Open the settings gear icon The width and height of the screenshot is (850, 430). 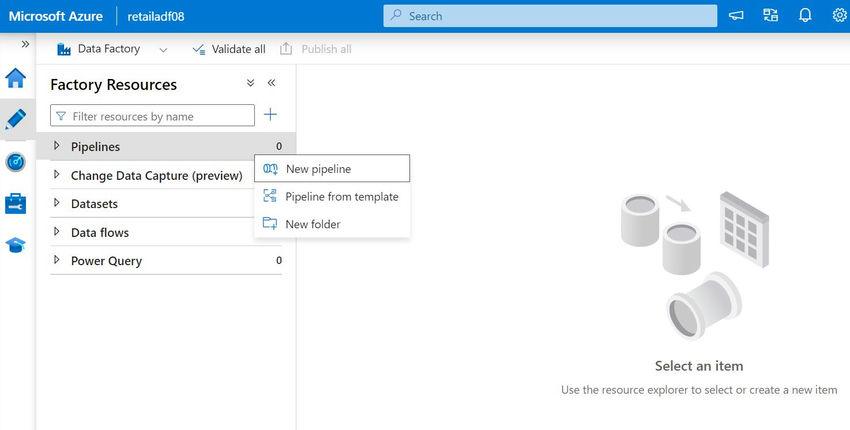[x=839, y=16]
